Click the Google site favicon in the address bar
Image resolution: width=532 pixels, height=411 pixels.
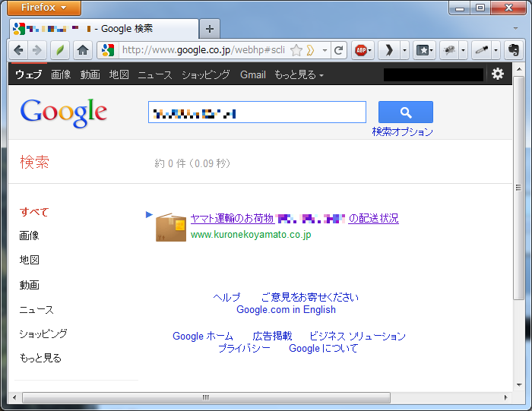coord(108,51)
